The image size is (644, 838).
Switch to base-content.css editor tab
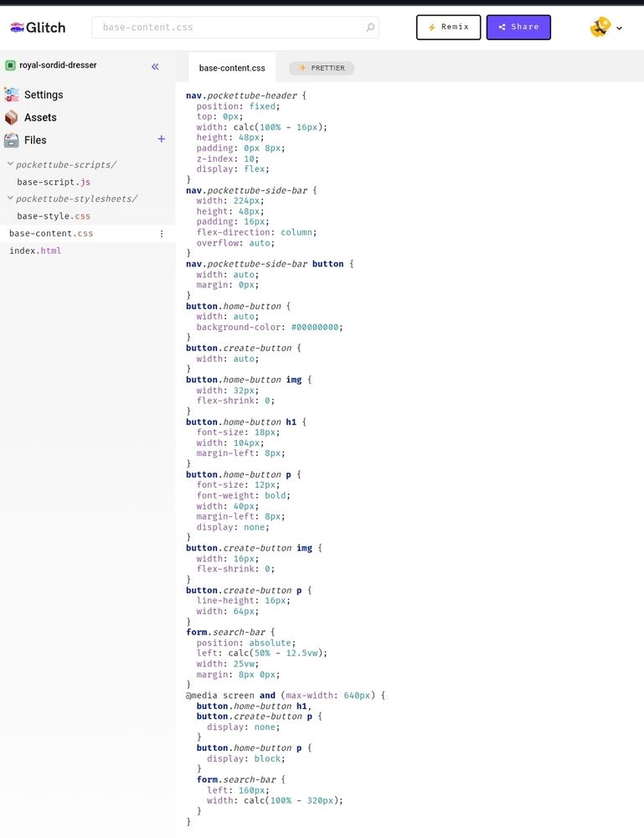[232, 68]
